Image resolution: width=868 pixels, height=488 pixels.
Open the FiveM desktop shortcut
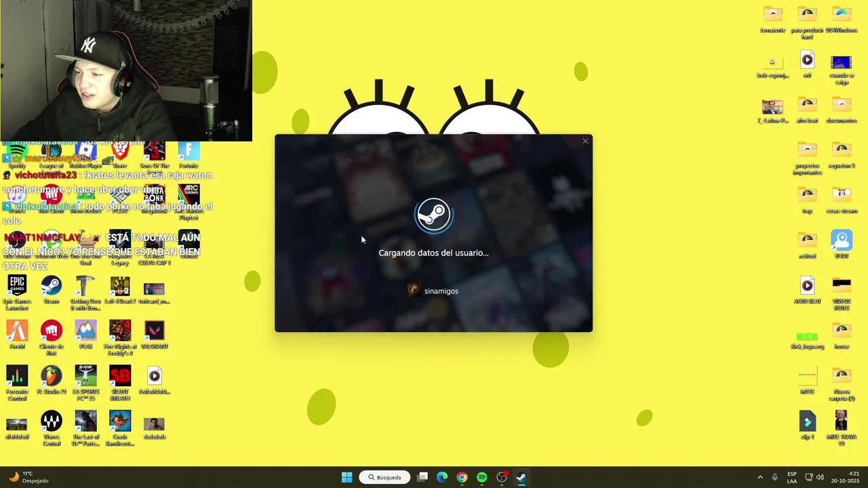pos(17,335)
